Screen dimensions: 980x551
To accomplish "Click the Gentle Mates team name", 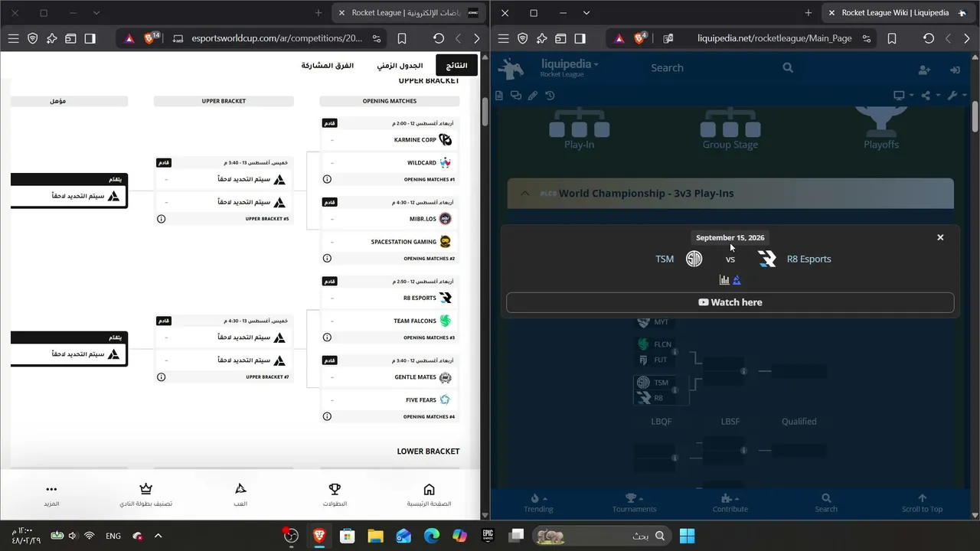I will tap(416, 377).
